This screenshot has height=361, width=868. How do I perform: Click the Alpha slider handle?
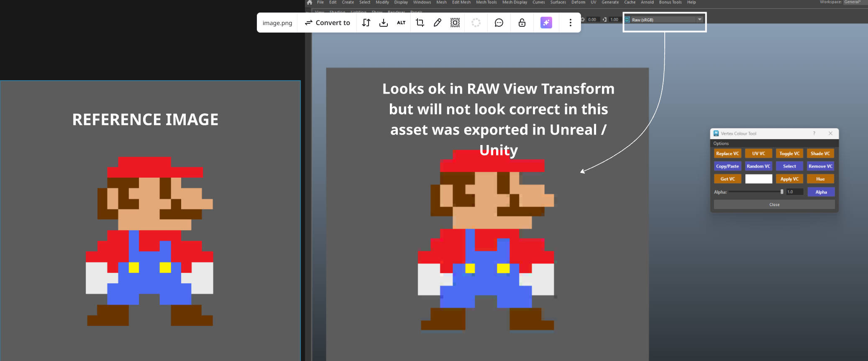tap(782, 192)
